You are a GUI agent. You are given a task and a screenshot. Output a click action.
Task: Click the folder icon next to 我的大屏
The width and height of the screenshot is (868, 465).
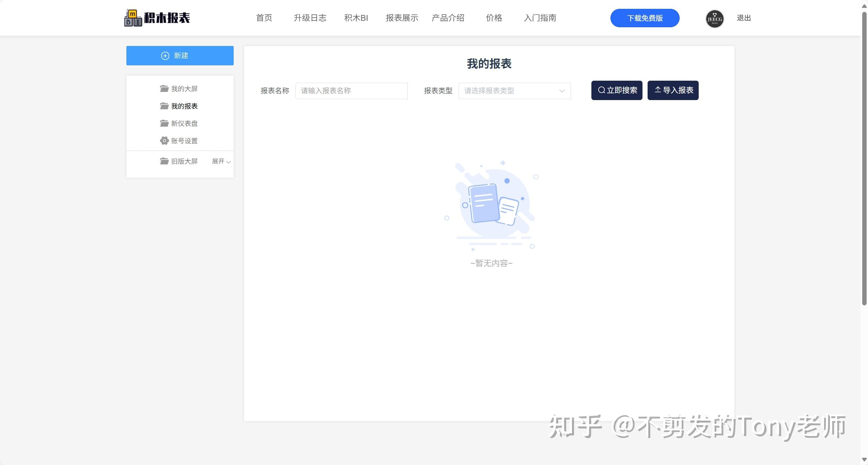[165, 89]
